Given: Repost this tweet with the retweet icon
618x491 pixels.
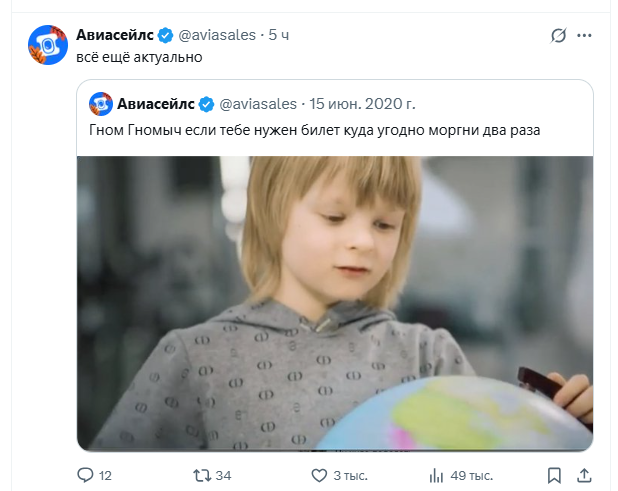Looking at the screenshot, I should point(202,475).
